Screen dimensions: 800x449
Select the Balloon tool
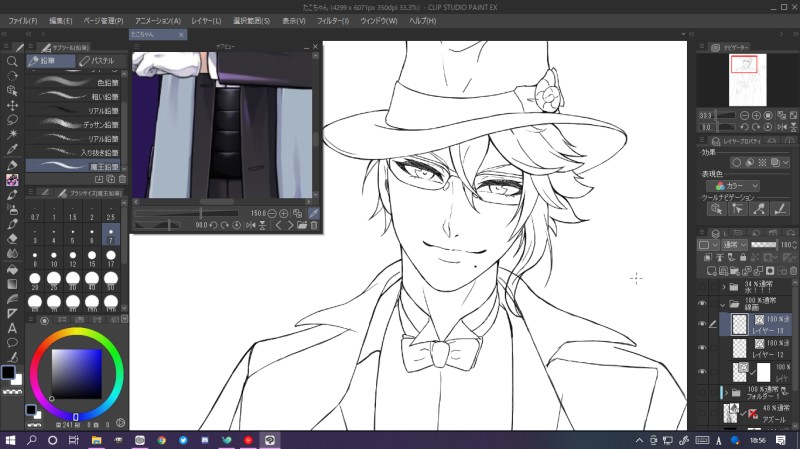coord(12,342)
